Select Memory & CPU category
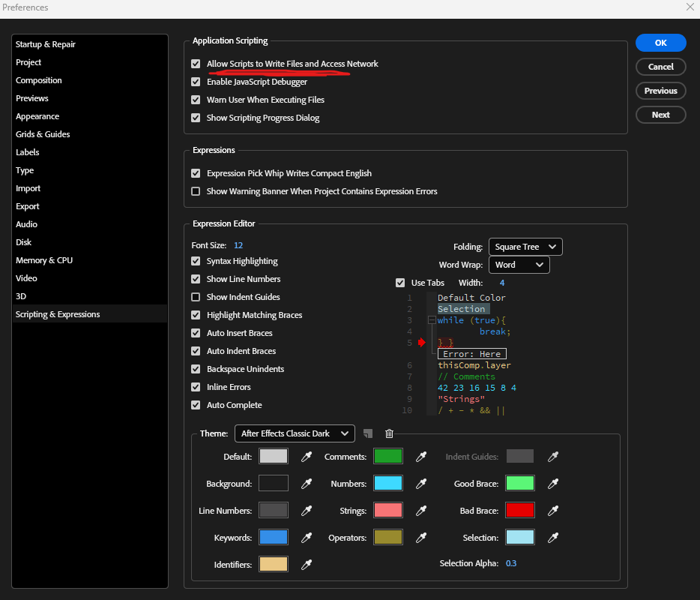700x600 pixels. pyautogui.click(x=44, y=260)
